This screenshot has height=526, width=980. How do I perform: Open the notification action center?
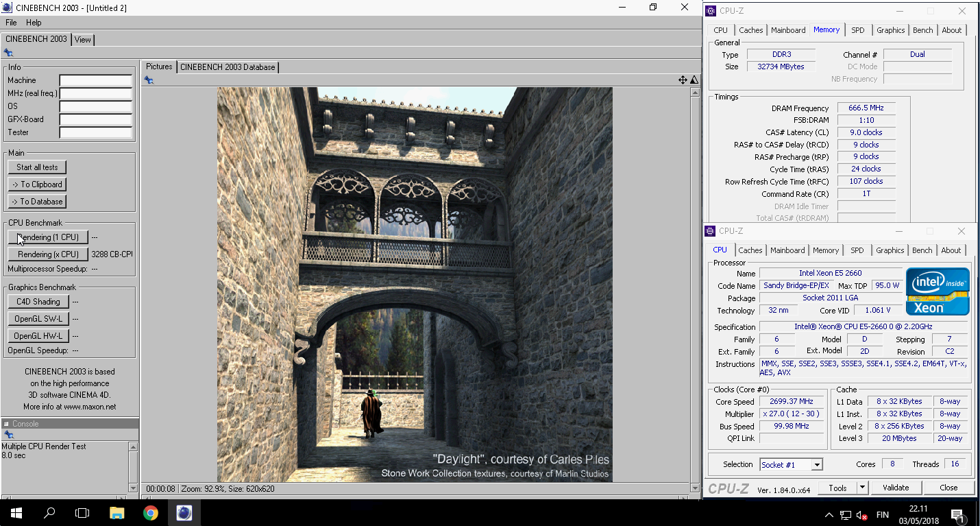[x=957, y=514]
